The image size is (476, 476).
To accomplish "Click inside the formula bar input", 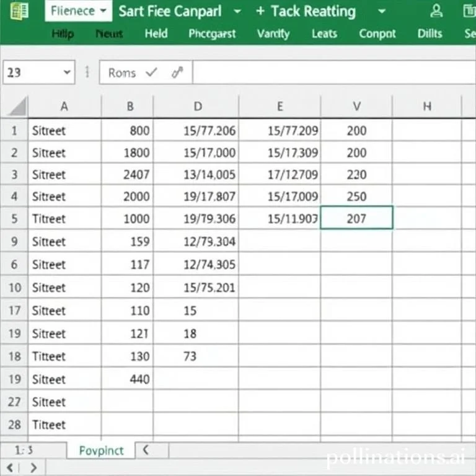I will (328, 73).
